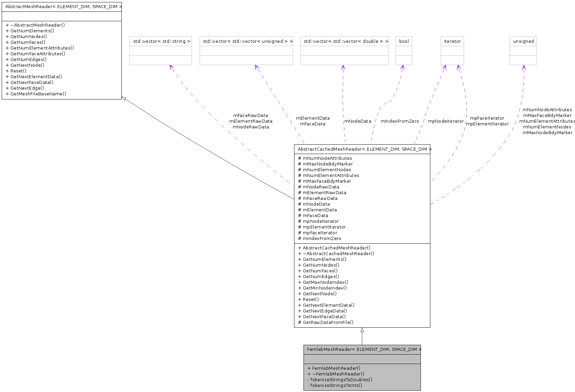Viewport: 575px width, 392px height.
Task: Click '+ GetMeshFileBaseName()' method text
Action: click(x=36, y=94)
